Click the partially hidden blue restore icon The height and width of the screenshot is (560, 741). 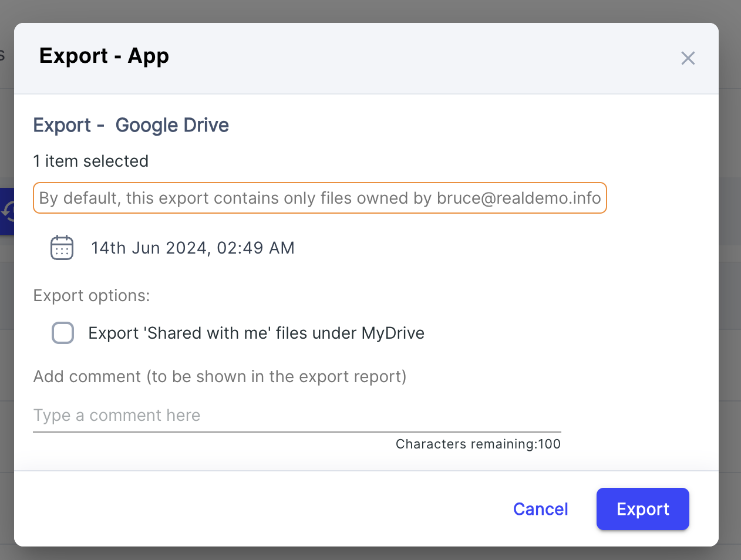(8, 211)
